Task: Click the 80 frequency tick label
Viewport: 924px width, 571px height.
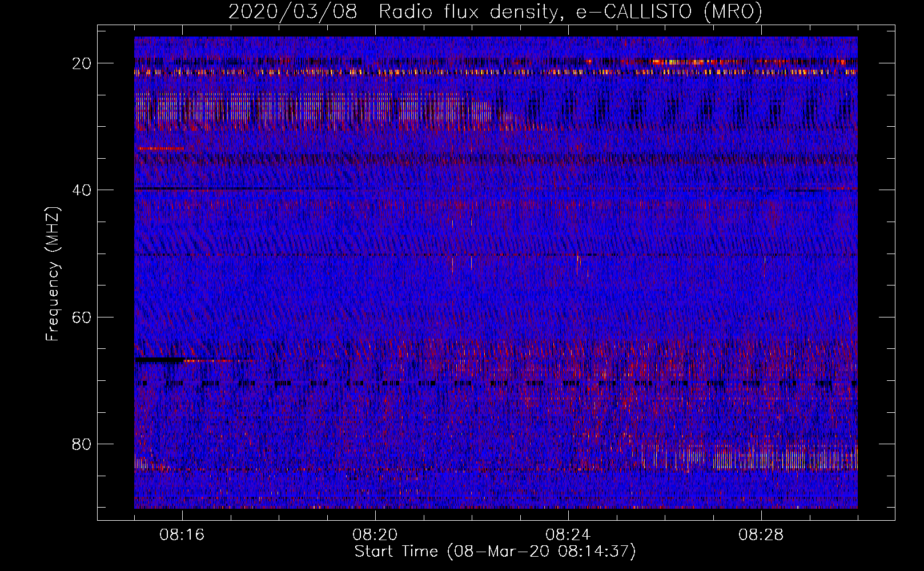Action: pos(82,444)
